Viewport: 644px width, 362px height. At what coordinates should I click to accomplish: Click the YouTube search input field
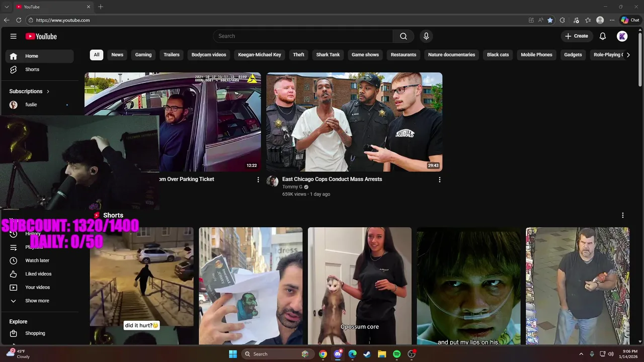tap(303, 36)
